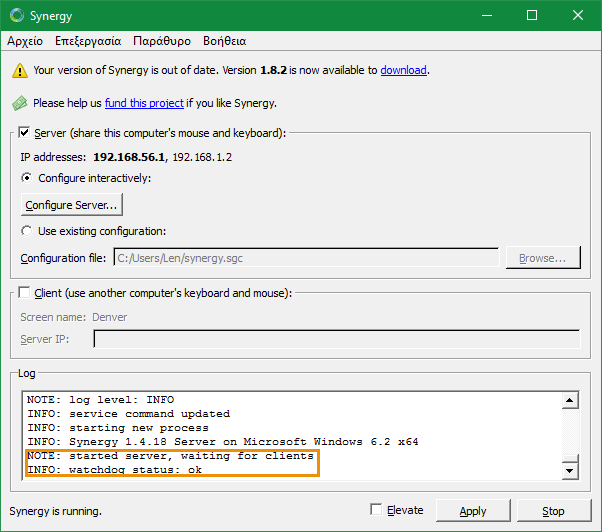This screenshot has height=532, width=602.
Task: Click the Stop button
Action: [x=554, y=511]
